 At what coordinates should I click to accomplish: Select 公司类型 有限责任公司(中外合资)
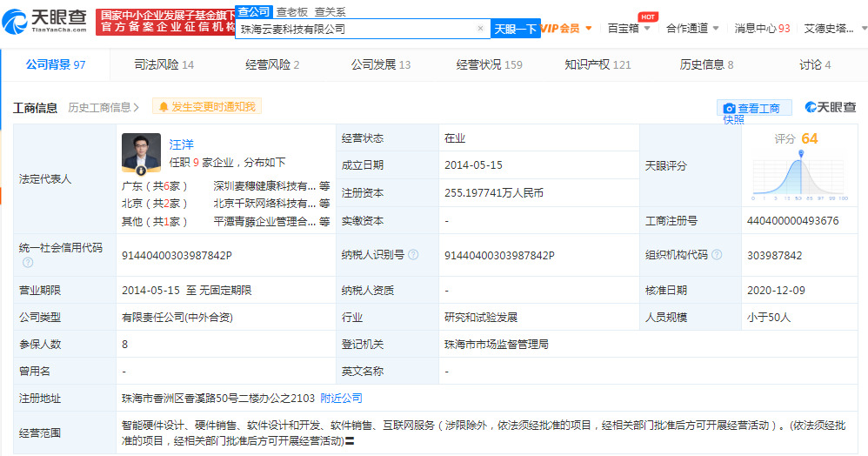[x=177, y=318]
